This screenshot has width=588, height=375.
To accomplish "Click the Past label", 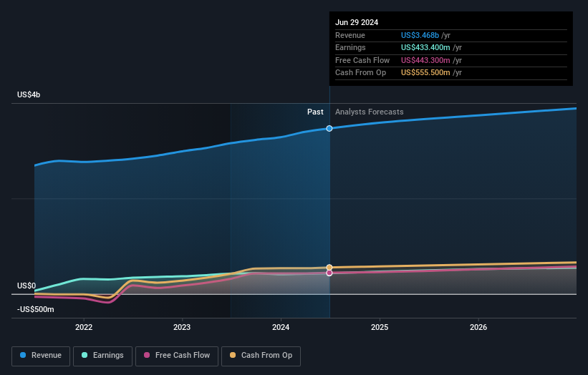I will click(315, 112).
